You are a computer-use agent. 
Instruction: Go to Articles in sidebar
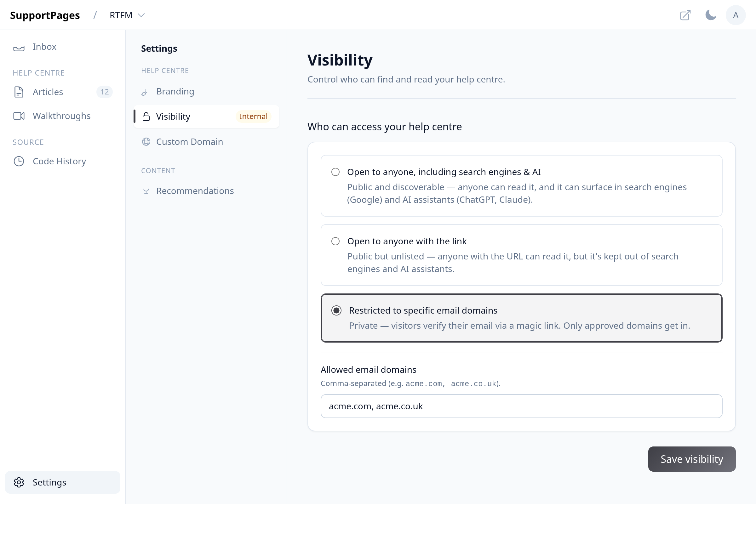point(63,92)
